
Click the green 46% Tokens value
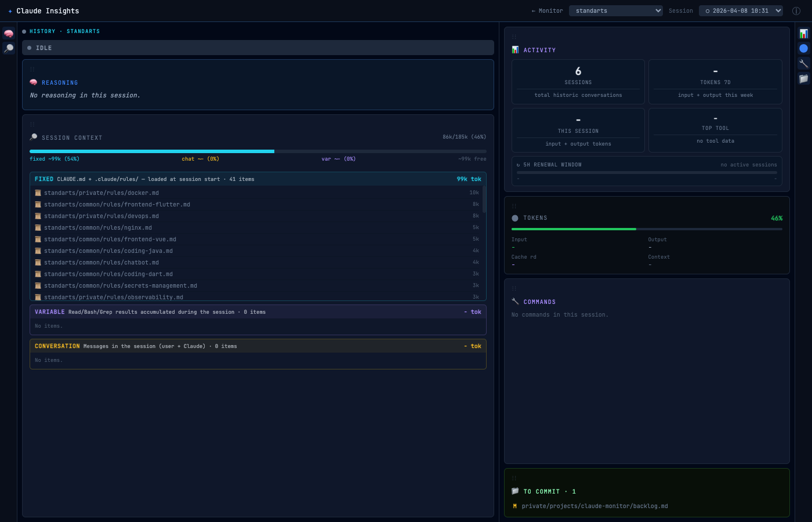click(x=777, y=218)
